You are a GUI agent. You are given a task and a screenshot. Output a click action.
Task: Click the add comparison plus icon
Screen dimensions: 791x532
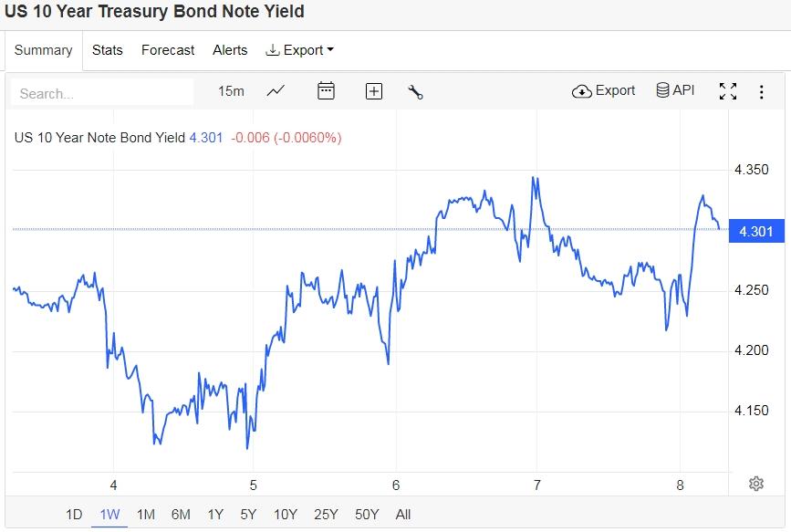[373, 91]
